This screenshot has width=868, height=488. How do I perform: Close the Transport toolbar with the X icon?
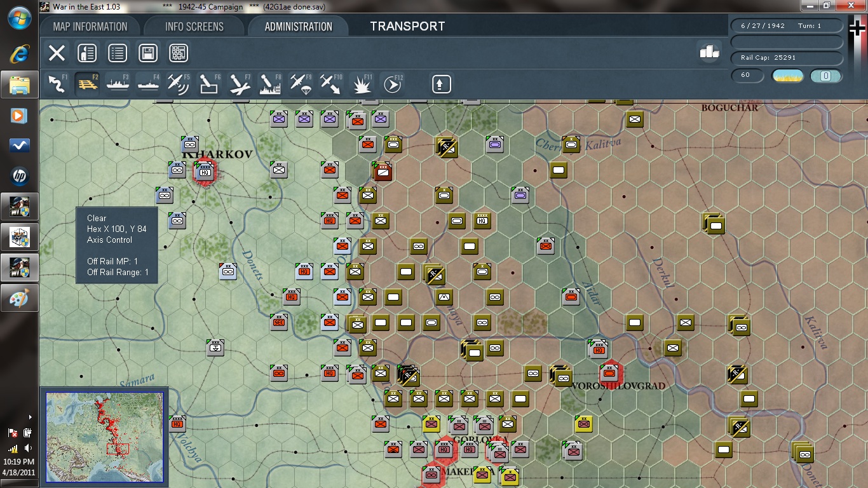[57, 53]
